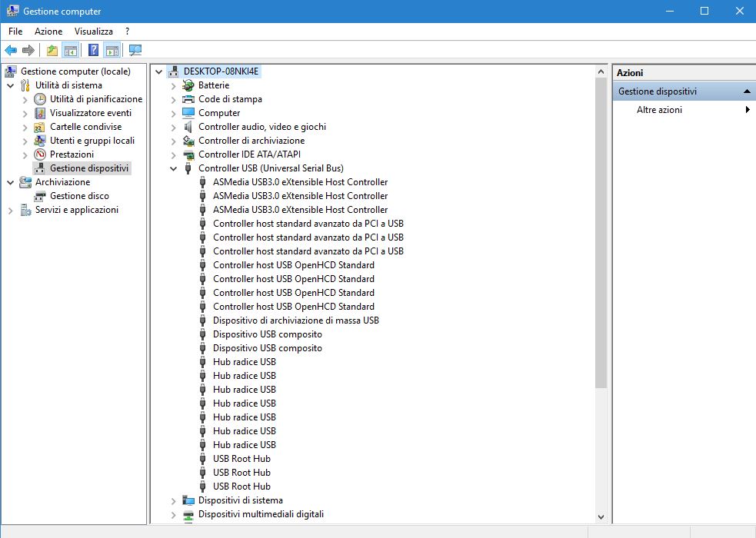
Task: Click the Prestazioni icon
Action: (x=40, y=154)
